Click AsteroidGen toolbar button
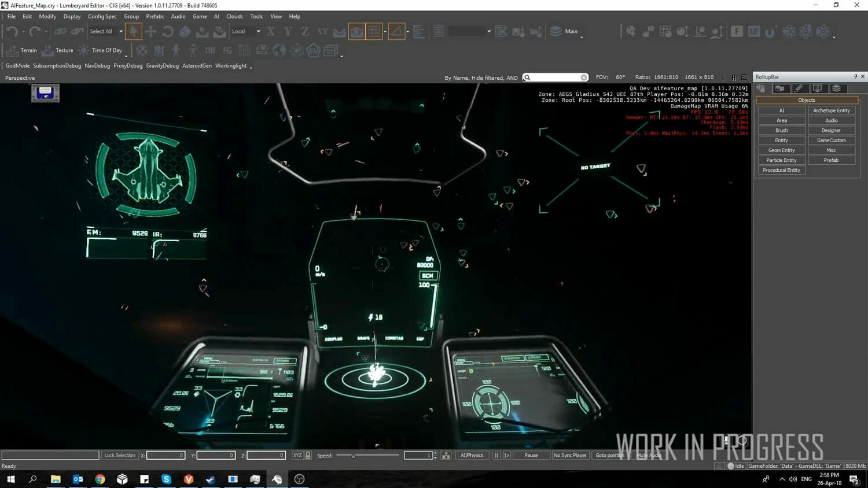Image resolution: width=868 pixels, height=488 pixels. [x=197, y=66]
